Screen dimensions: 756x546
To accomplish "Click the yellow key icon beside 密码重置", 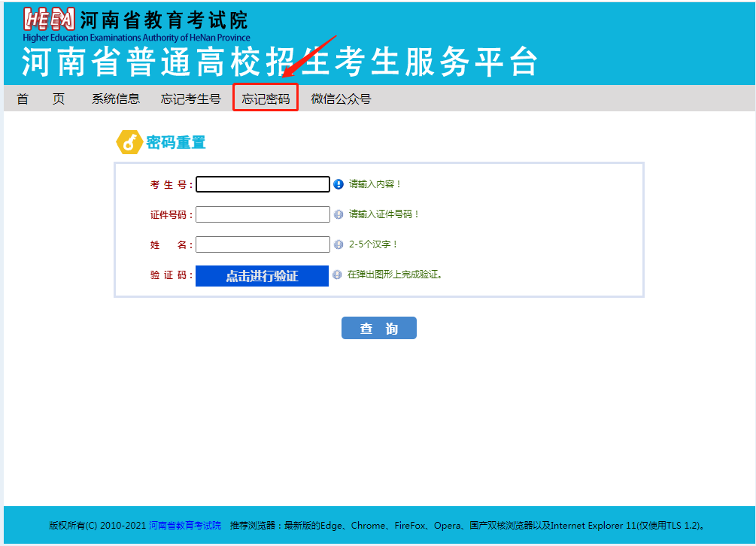I will click(x=129, y=142).
